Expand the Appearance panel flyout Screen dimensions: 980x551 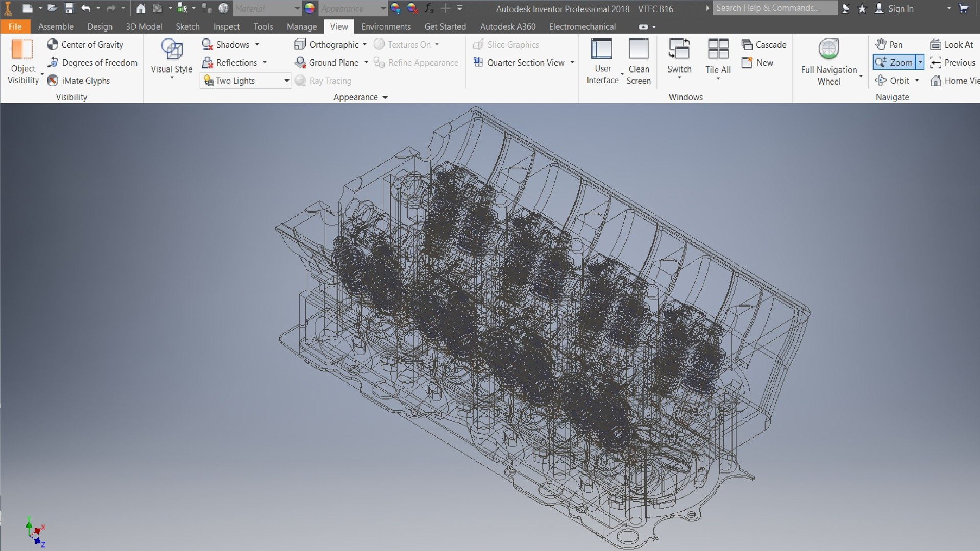click(385, 97)
